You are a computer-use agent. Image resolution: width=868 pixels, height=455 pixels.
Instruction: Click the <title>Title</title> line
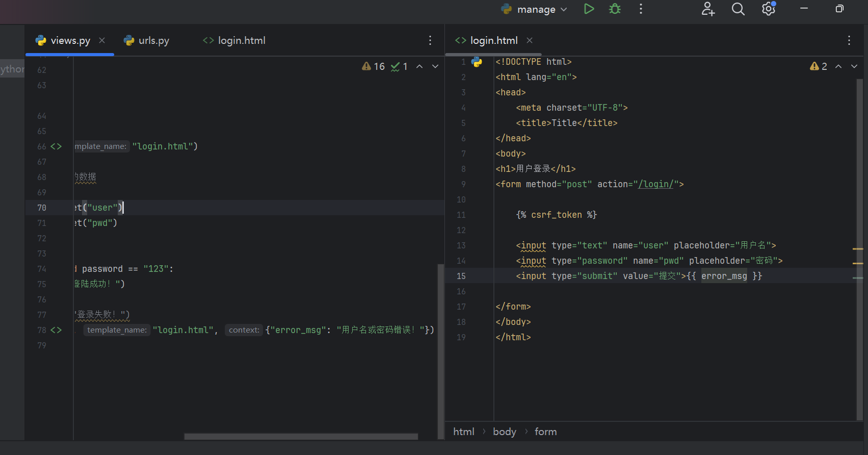pos(567,123)
